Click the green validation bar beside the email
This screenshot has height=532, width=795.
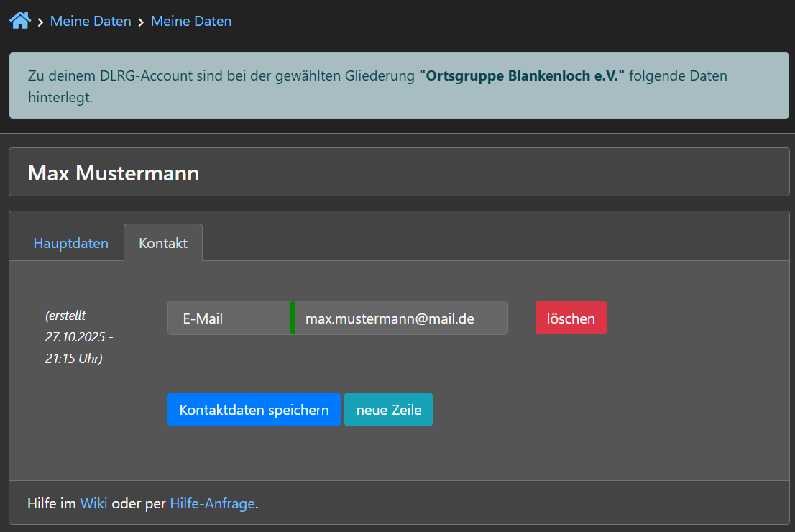(x=293, y=318)
